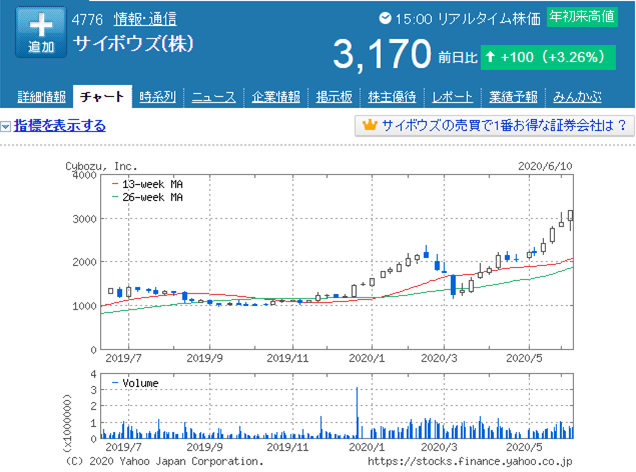Open the みんかぶ tab
The width and height of the screenshot is (636, 472).
577,97
